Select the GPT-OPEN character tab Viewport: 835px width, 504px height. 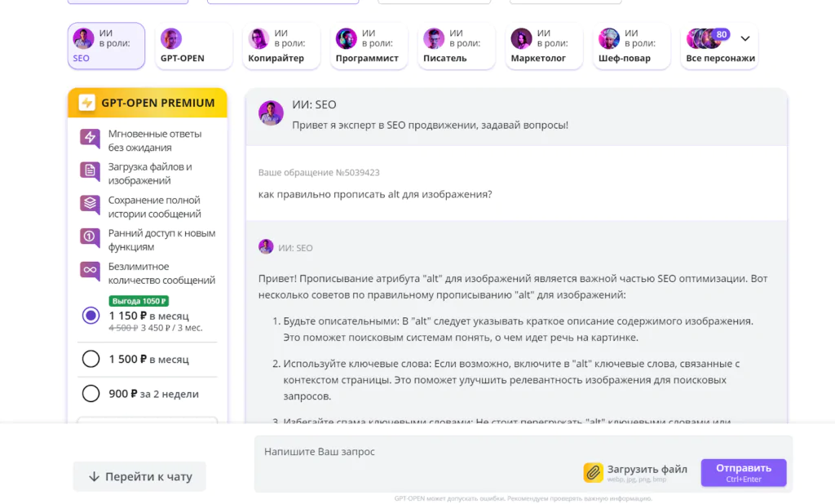tap(194, 46)
